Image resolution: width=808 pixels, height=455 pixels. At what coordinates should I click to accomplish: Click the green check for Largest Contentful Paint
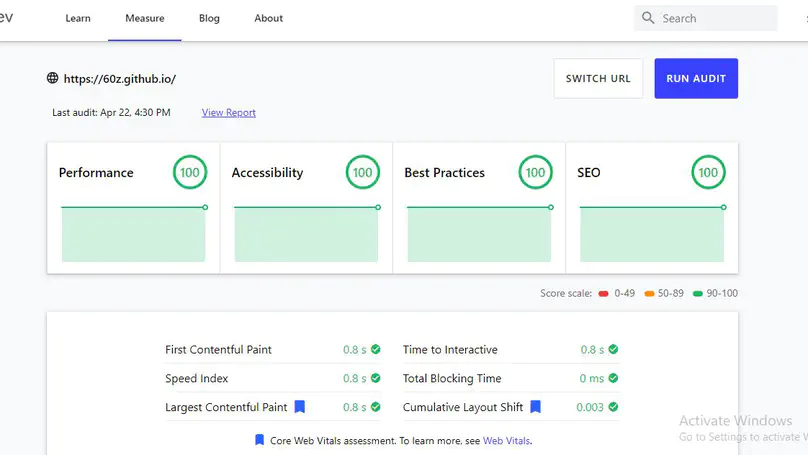[376, 407]
